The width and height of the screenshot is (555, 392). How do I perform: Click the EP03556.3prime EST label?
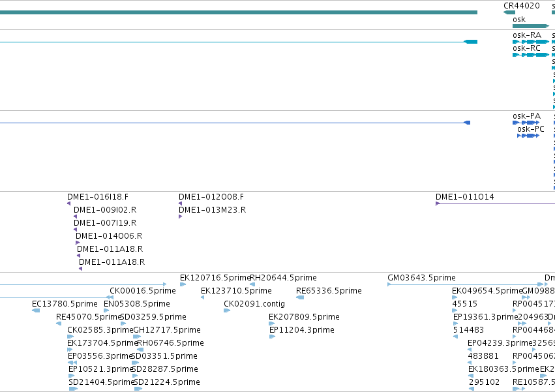tap(100, 356)
